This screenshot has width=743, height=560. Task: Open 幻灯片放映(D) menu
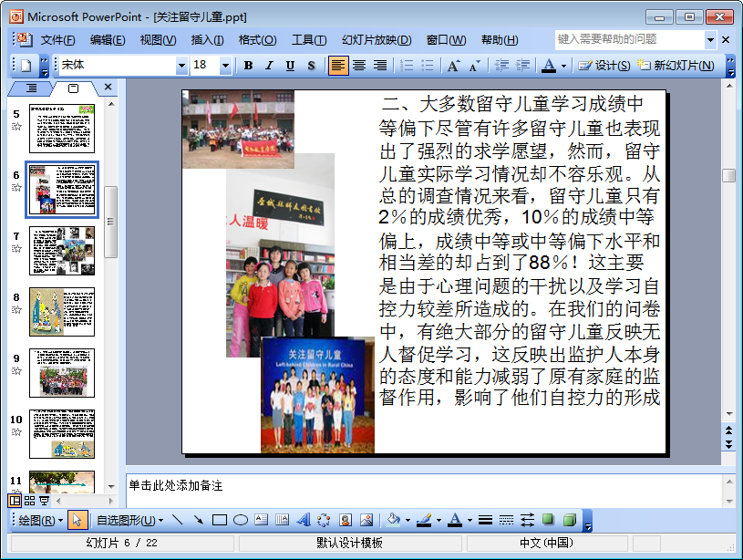click(x=377, y=40)
